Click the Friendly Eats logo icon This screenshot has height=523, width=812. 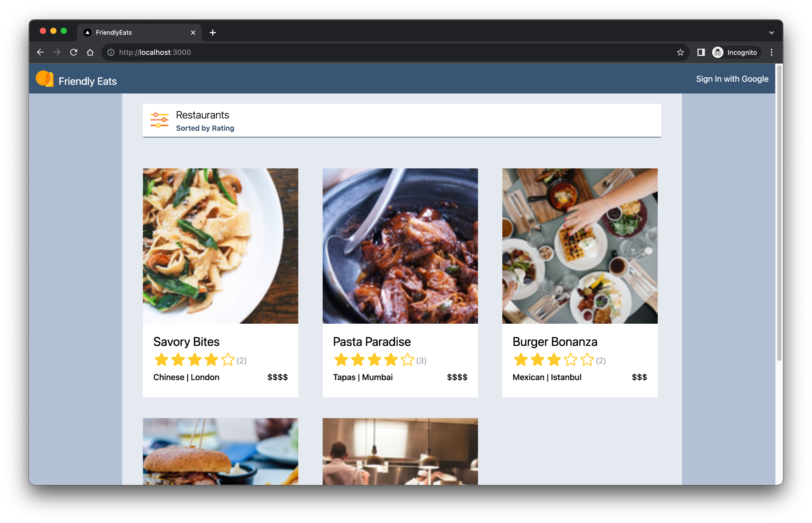pyautogui.click(x=46, y=81)
